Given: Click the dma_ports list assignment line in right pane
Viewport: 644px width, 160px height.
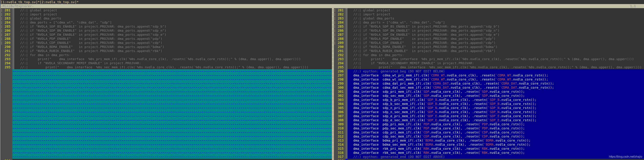Looking at the screenshot, I should tap(399, 22).
